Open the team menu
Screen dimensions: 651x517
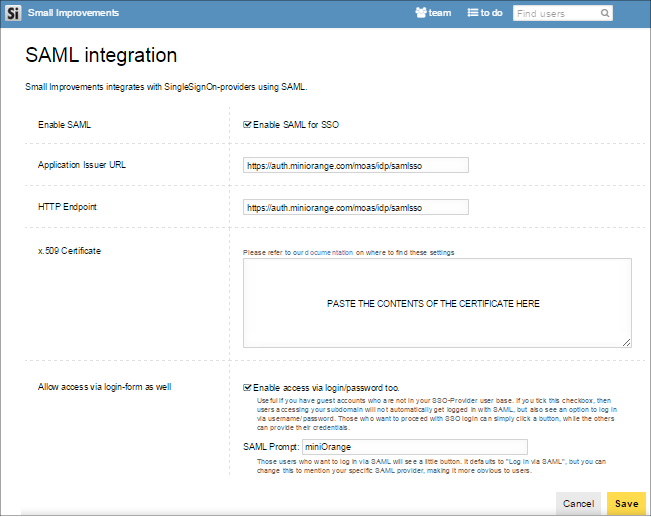tap(433, 13)
